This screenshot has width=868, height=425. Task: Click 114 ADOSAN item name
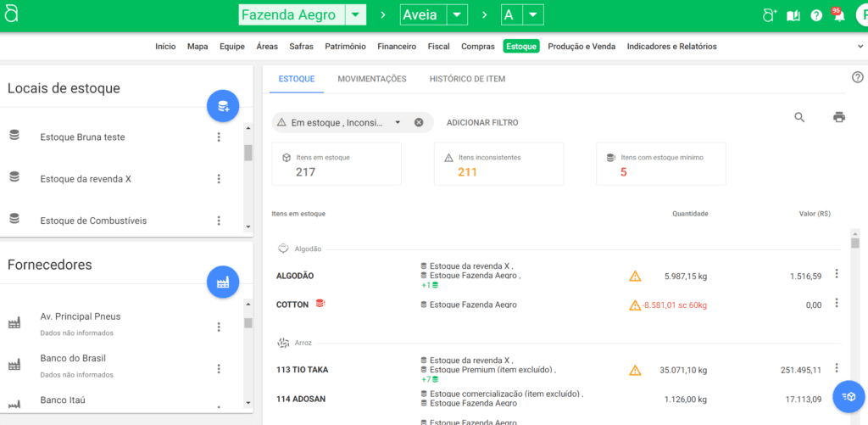tap(301, 397)
